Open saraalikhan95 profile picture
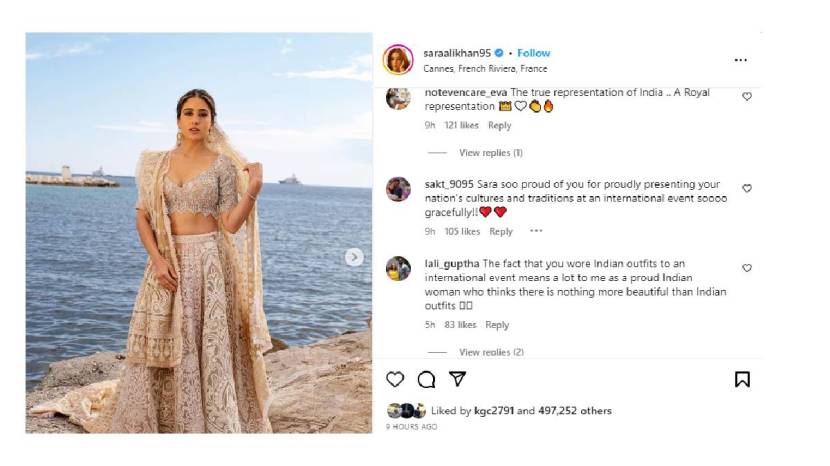The image size is (830, 466). 398,60
